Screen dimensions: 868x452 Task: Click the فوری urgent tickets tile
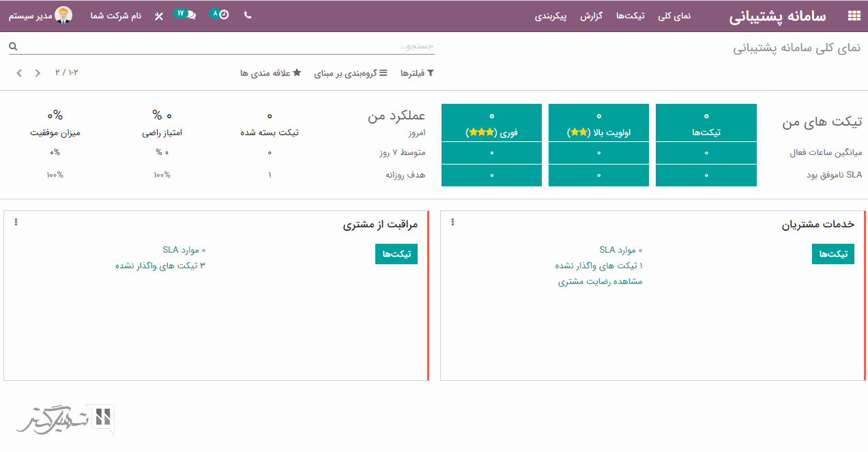[491, 123]
